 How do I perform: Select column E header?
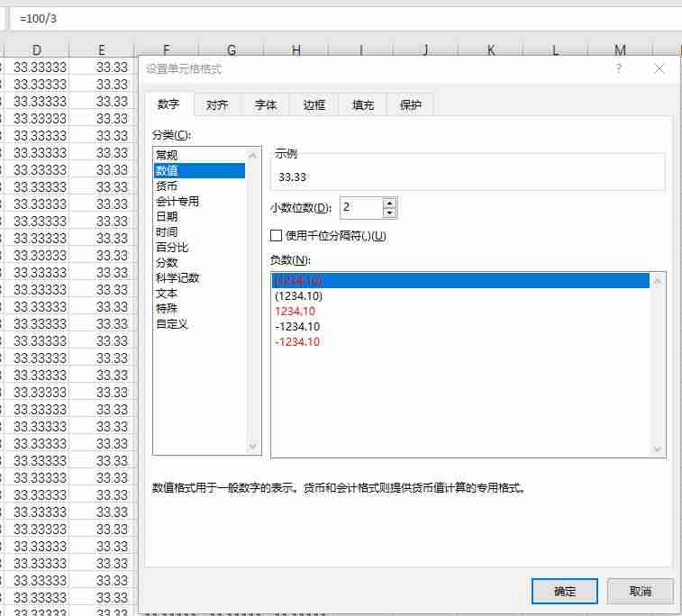101,50
